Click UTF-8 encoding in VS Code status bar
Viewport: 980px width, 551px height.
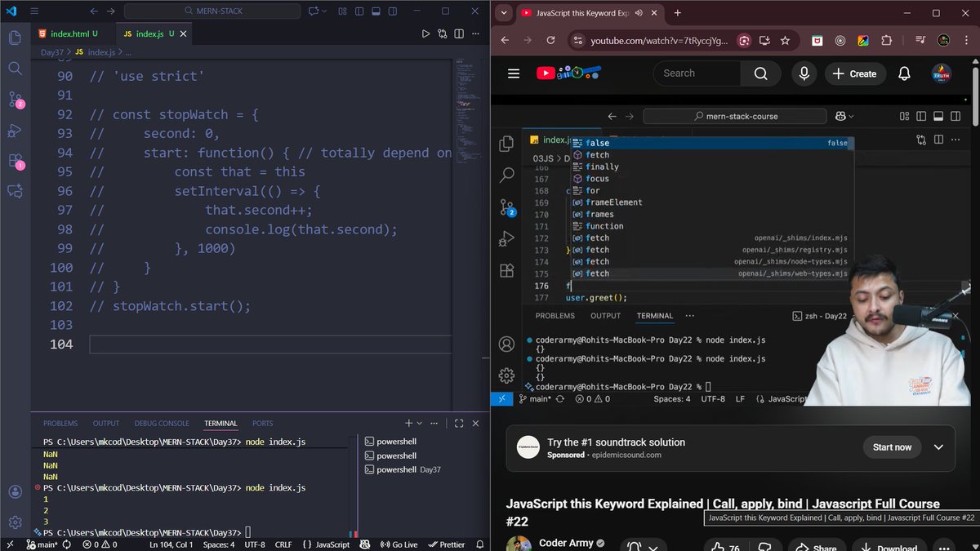coord(254,544)
